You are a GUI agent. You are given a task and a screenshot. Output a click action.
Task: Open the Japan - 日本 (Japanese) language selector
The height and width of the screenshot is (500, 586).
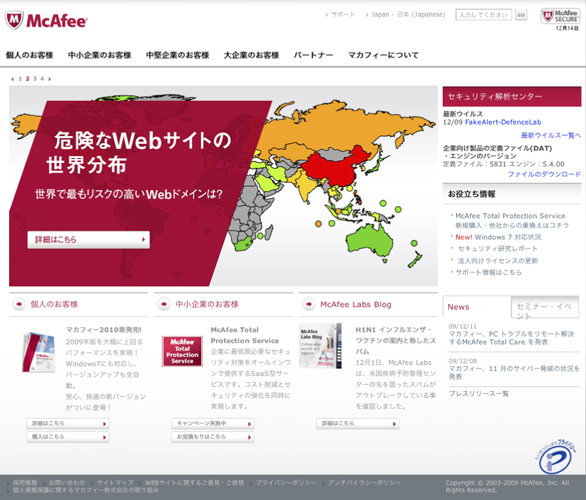pyautogui.click(x=408, y=15)
